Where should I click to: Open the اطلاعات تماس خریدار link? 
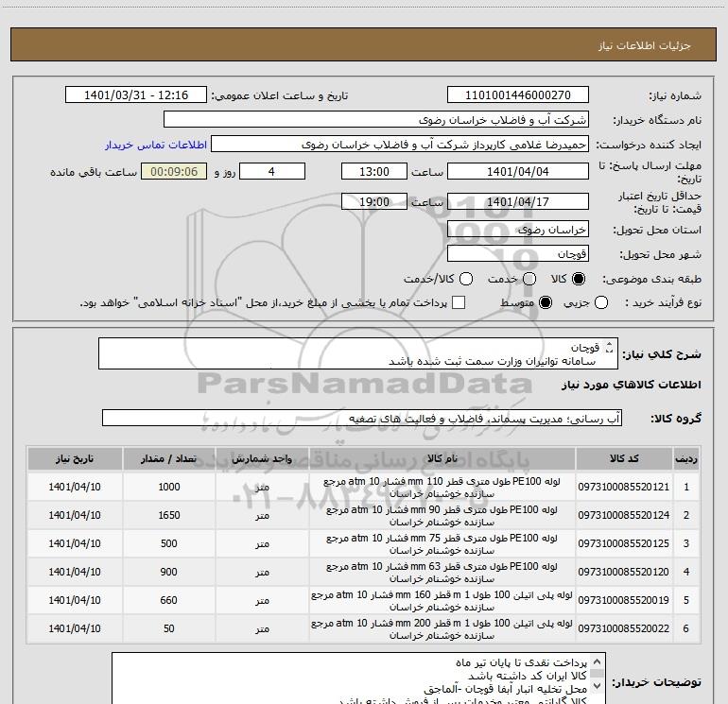(x=156, y=145)
